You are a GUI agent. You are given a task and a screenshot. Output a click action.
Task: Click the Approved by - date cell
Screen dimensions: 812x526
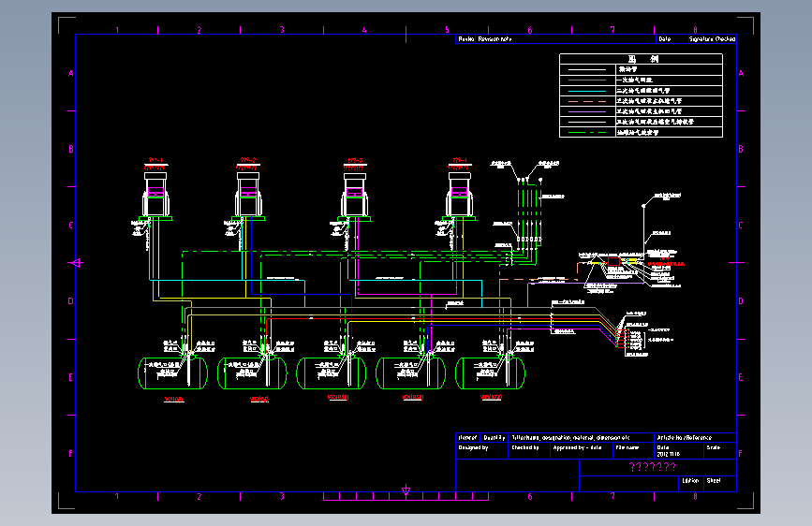click(581, 450)
